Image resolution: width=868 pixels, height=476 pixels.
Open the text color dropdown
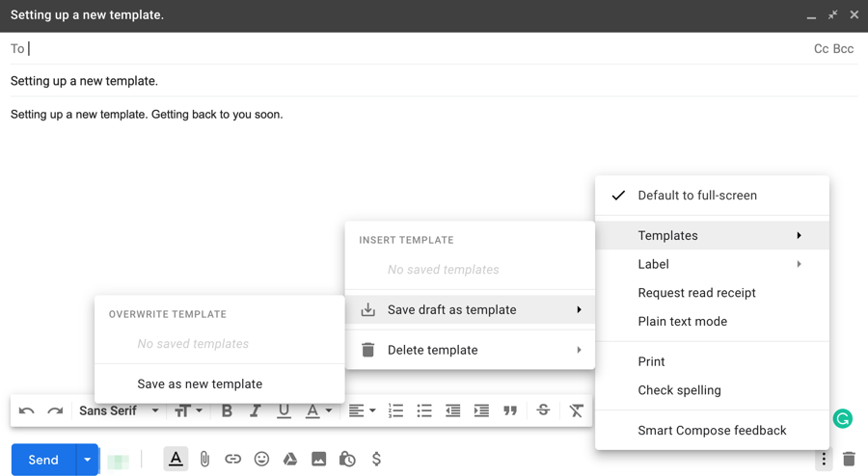tap(319, 410)
